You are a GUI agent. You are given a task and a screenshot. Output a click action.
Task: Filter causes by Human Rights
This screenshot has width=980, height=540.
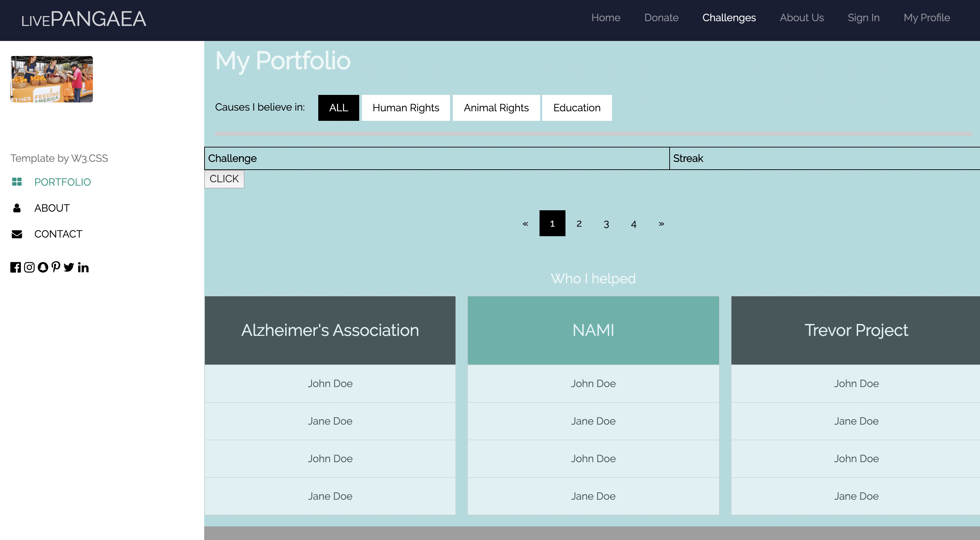point(406,108)
